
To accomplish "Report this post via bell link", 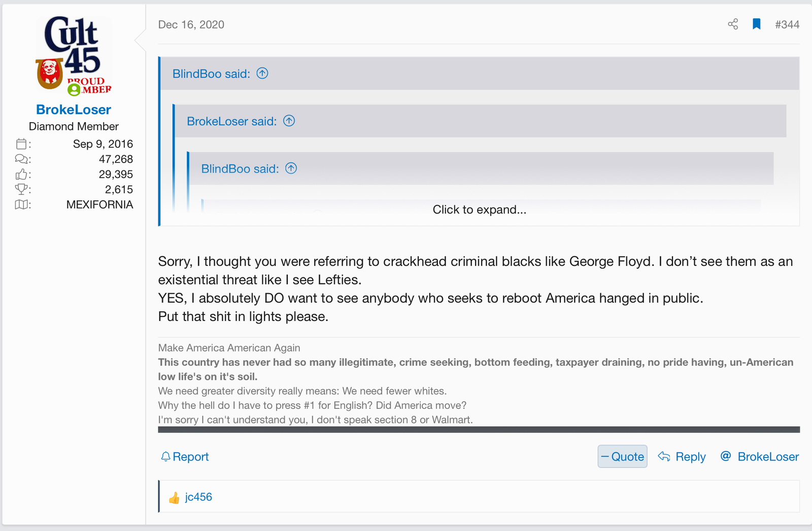I will [185, 456].
